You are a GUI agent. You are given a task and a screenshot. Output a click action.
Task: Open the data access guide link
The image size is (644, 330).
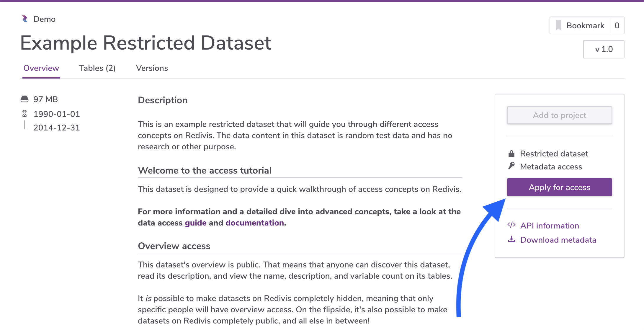196,223
